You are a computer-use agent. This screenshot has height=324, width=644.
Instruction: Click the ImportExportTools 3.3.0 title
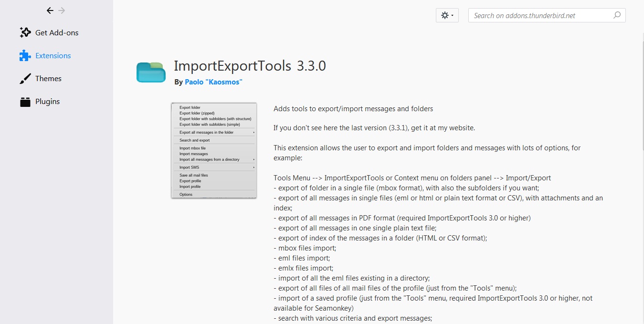pyautogui.click(x=250, y=66)
